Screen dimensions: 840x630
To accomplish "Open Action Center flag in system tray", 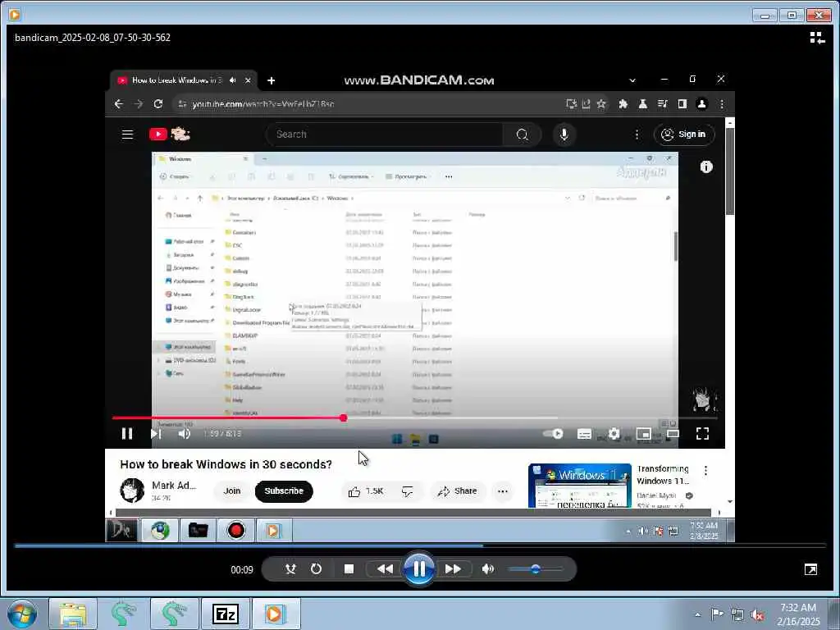I will click(716, 614).
